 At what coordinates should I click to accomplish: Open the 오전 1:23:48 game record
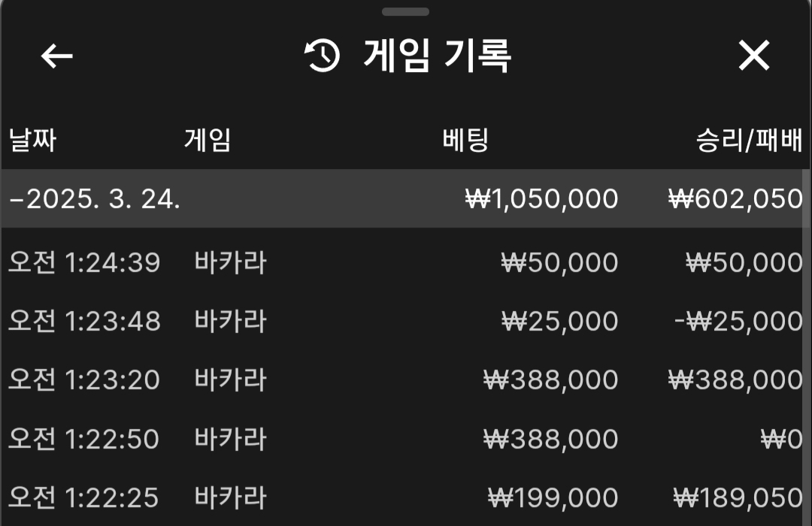click(84, 322)
